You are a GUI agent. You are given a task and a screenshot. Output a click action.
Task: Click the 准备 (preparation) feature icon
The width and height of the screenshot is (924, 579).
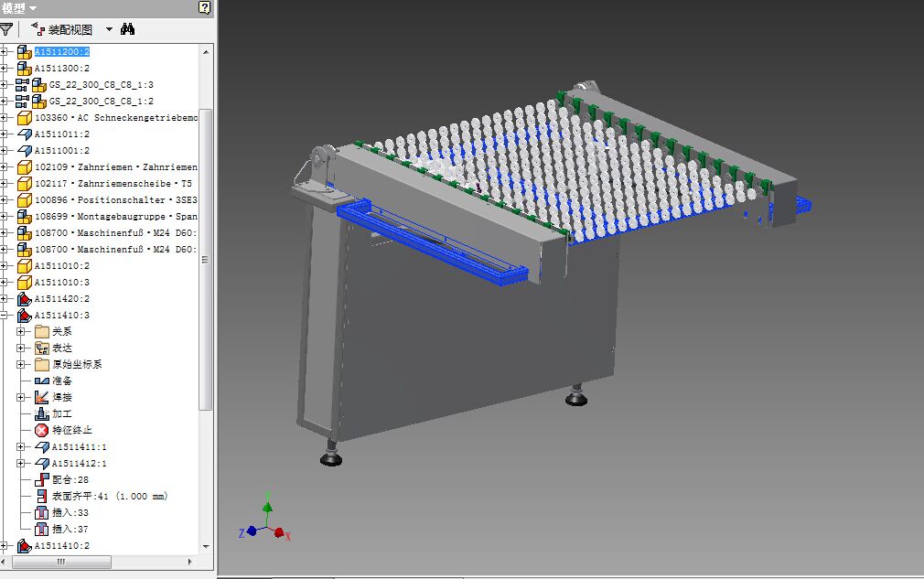tap(39, 381)
